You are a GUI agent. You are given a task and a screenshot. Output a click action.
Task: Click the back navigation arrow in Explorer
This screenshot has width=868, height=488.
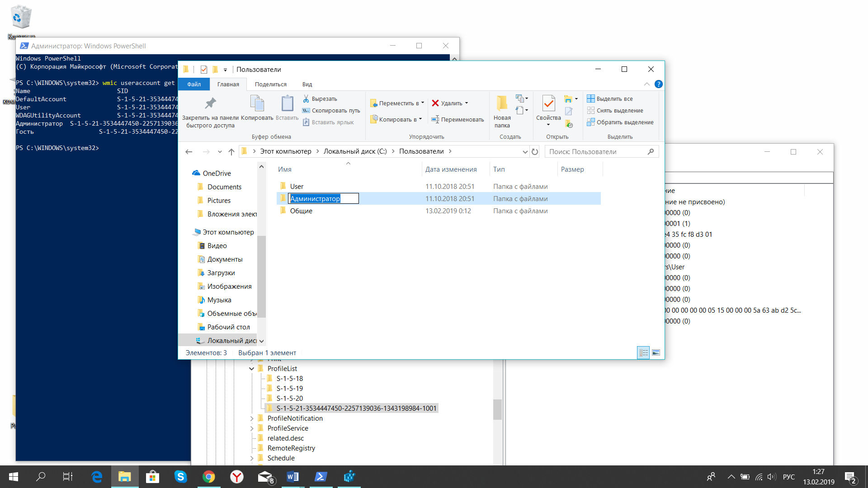[x=189, y=151]
